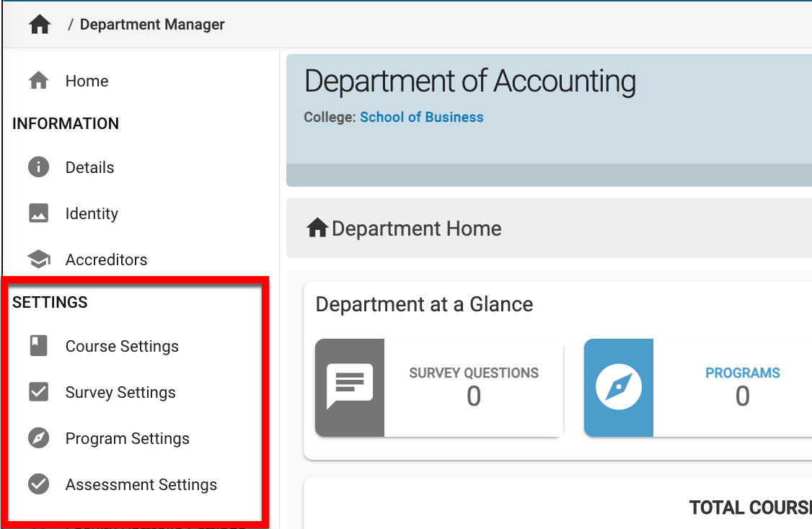Click the image icon beside Identity

pyautogui.click(x=38, y=213)
